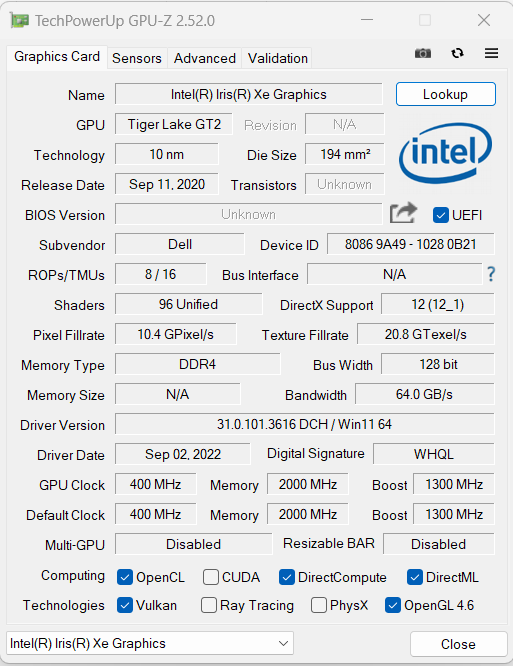Go to the Validation tab
This screenshot has height=666, width=513.
(x=278, y=58)
